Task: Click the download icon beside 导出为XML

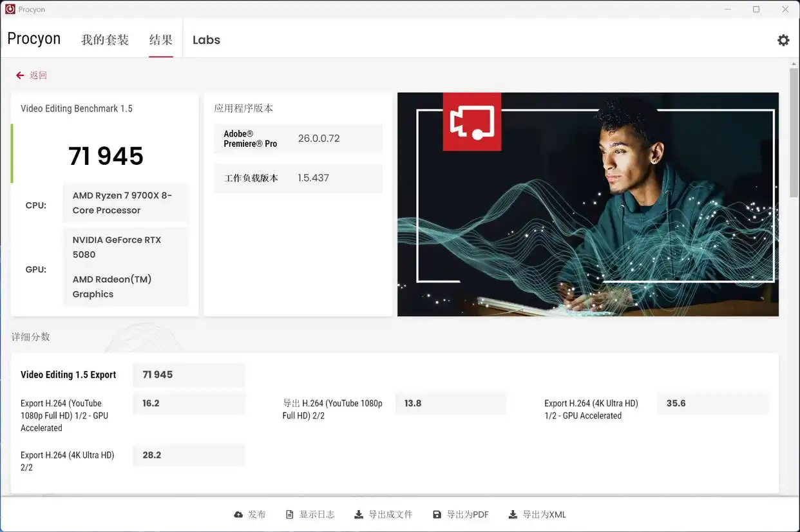Action: coord(512,514)
